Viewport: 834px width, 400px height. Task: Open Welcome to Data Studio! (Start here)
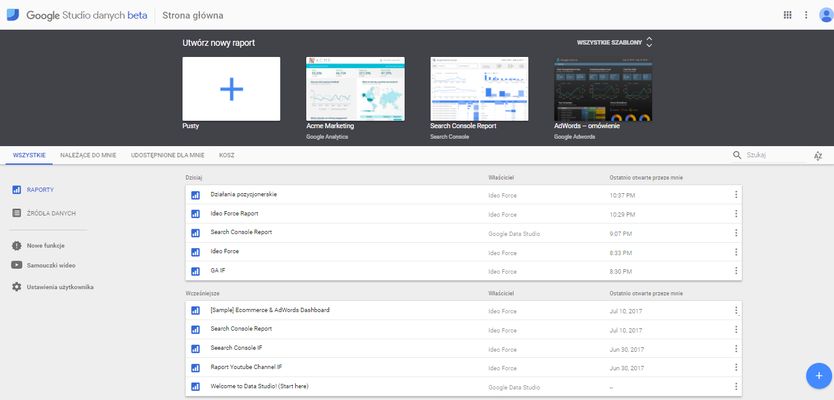[x=260, y=386]
